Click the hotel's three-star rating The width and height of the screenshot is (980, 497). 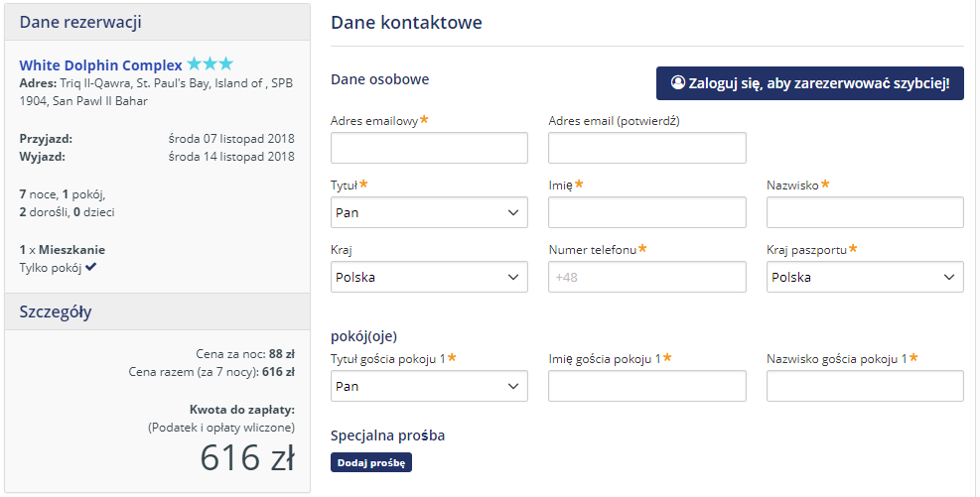[210, 63]
